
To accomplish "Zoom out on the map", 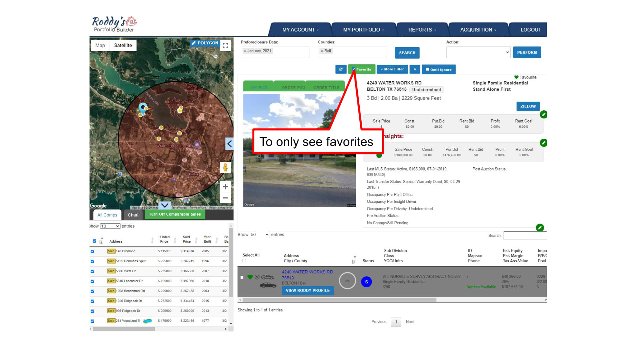I will 225,198.
